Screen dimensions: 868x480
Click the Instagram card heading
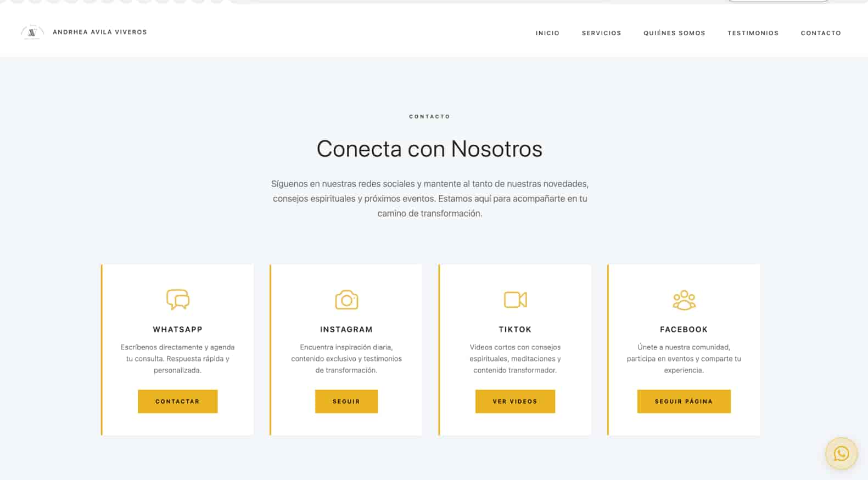(x=346, y=329)
